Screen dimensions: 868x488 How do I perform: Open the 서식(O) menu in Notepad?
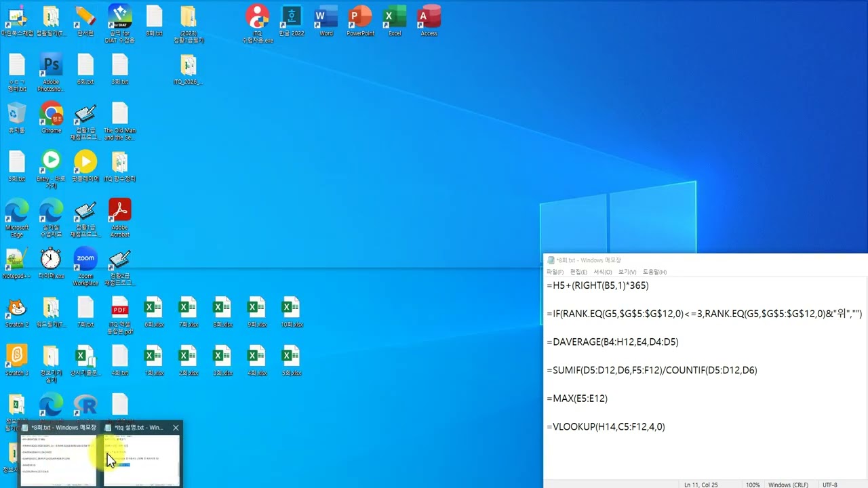pyautogui.click(x=603, y=272)
